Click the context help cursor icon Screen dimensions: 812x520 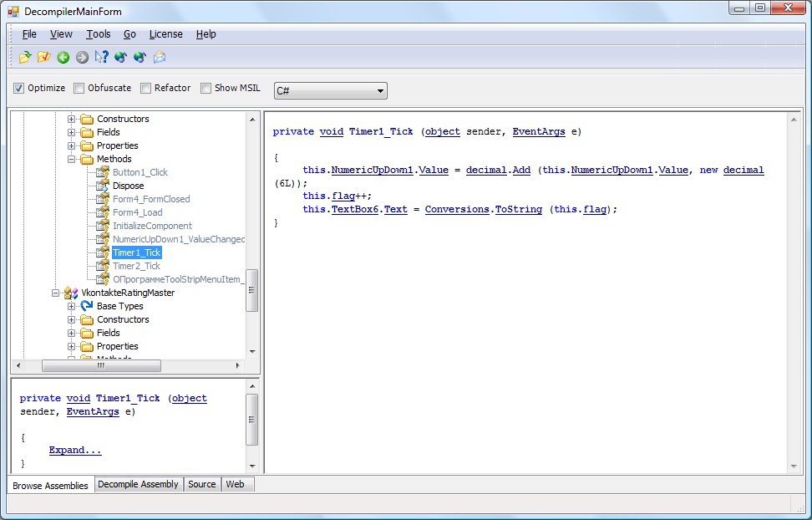pos(102,57)
